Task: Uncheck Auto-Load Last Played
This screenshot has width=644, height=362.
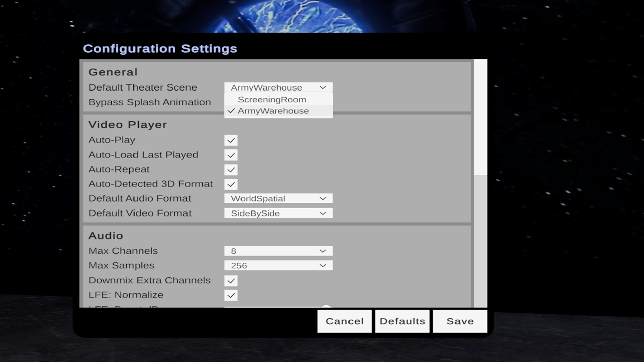Action: [x=231, y=155]
